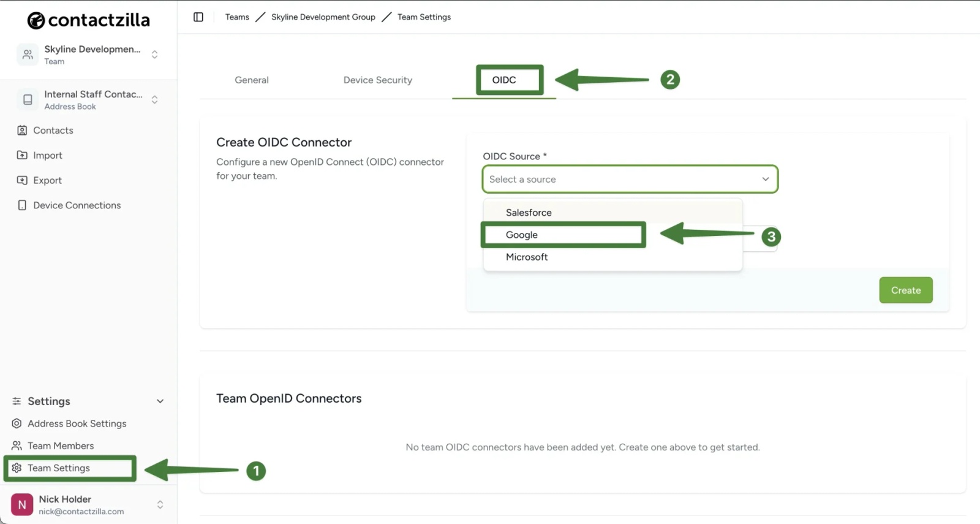The height and width of the screenshot is (524, 980).
Task: Click the Create OIDC Connector heading
Action: (x=284, y=142)
